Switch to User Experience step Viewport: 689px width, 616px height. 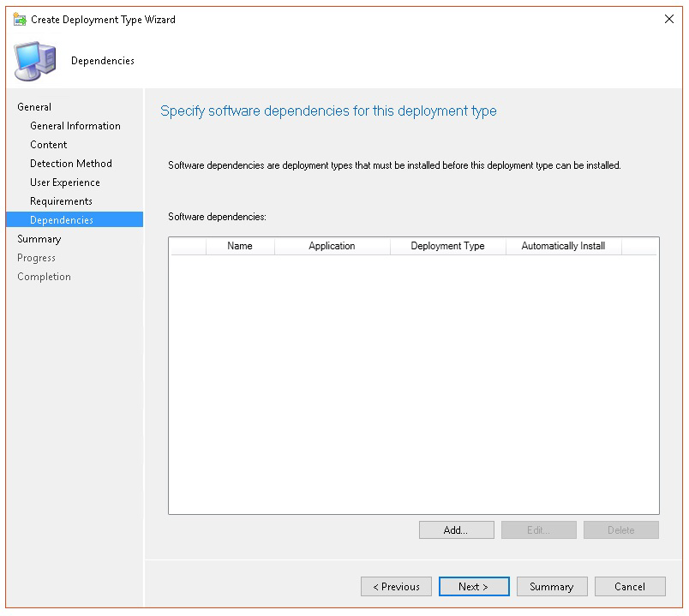tap(65, 182)
